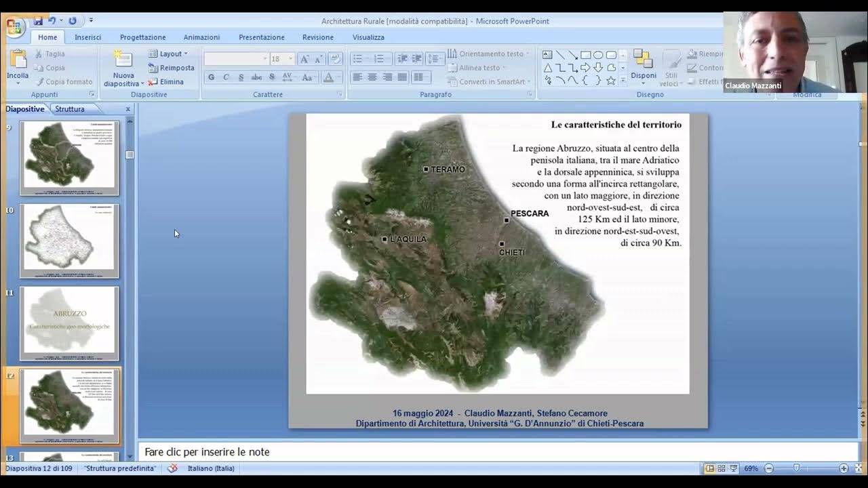The width and height of the screenshot is (868, 488).
Task: Switch to the Struttura outline tab
Action: (x=70, y=108)
